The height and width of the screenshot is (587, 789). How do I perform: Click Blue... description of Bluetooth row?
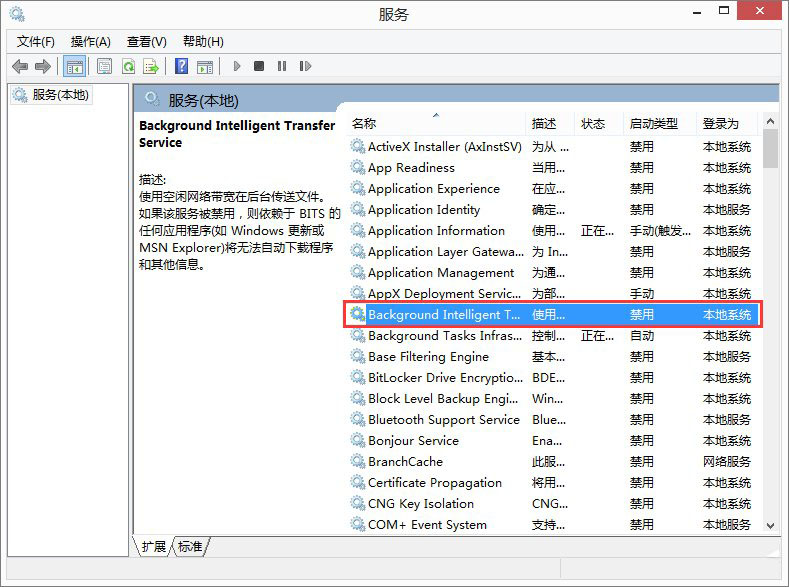pyautogui.click(x=548, y=420)
